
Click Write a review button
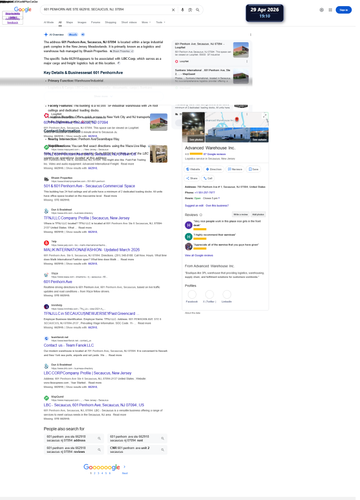point(241,214)
